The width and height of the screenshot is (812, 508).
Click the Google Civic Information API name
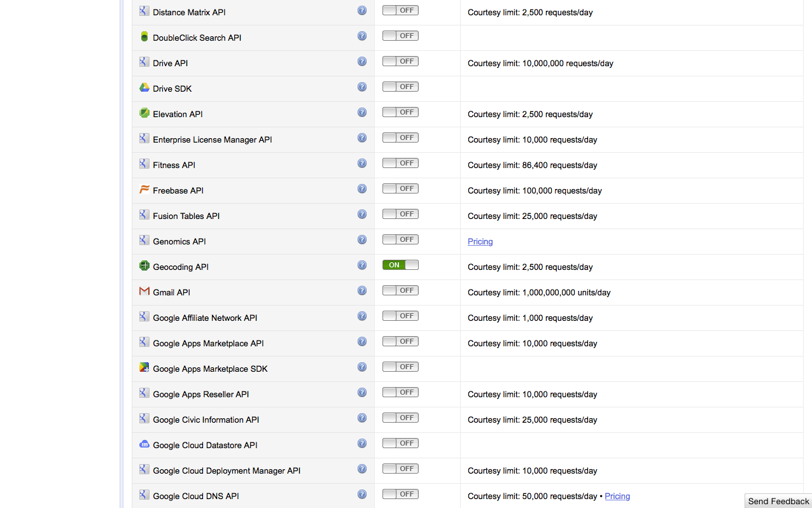pyautogui.click(x=206, y=420)
